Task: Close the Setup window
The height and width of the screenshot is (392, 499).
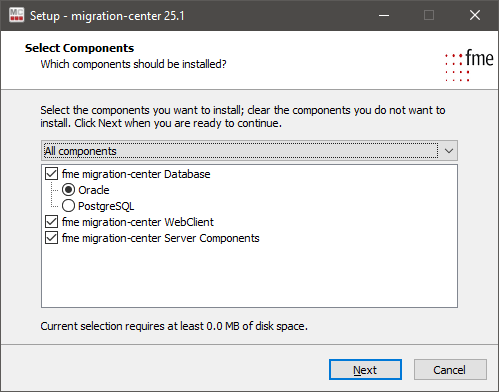Action: pos(475,15)
